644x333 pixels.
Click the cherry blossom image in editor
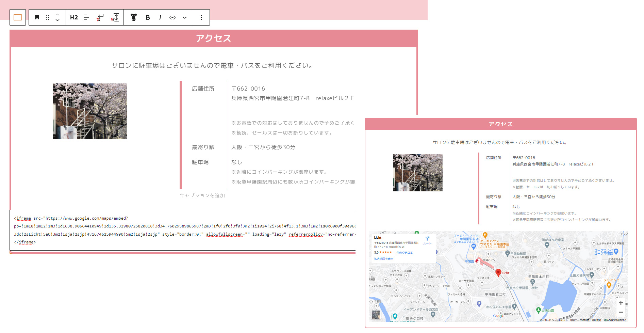(x=90, y=111)
